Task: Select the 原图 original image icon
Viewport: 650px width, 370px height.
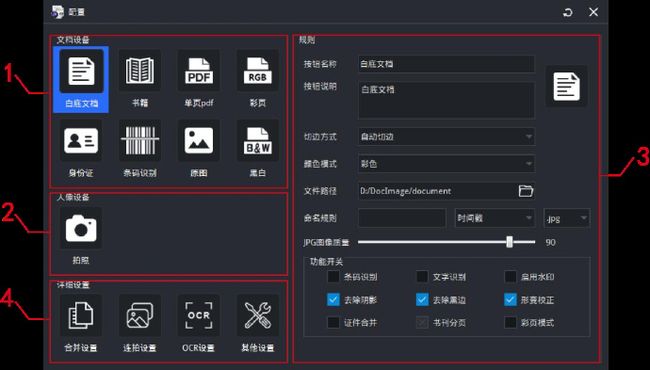Action: (199, 141)
